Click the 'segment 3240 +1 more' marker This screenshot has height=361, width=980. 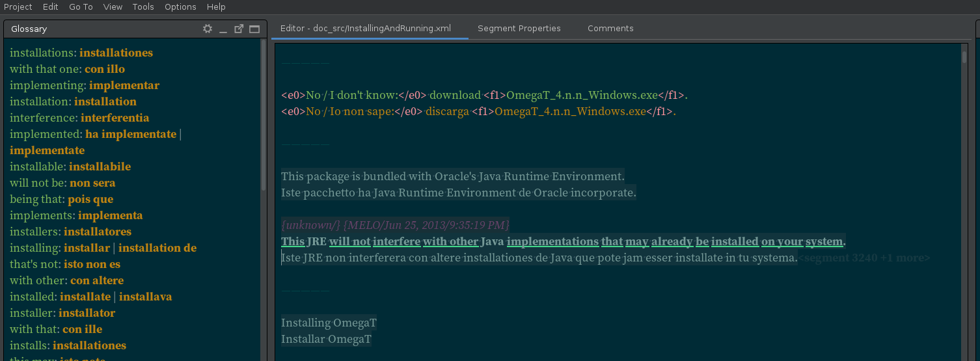[x=865, y=258]
